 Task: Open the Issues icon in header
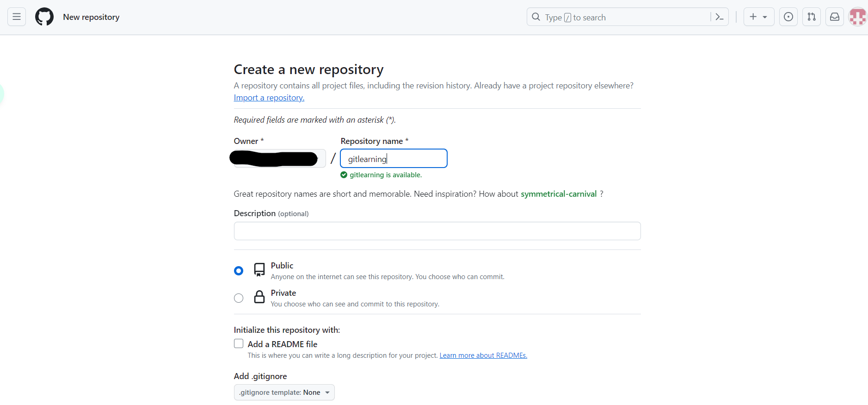click(788, 17)
